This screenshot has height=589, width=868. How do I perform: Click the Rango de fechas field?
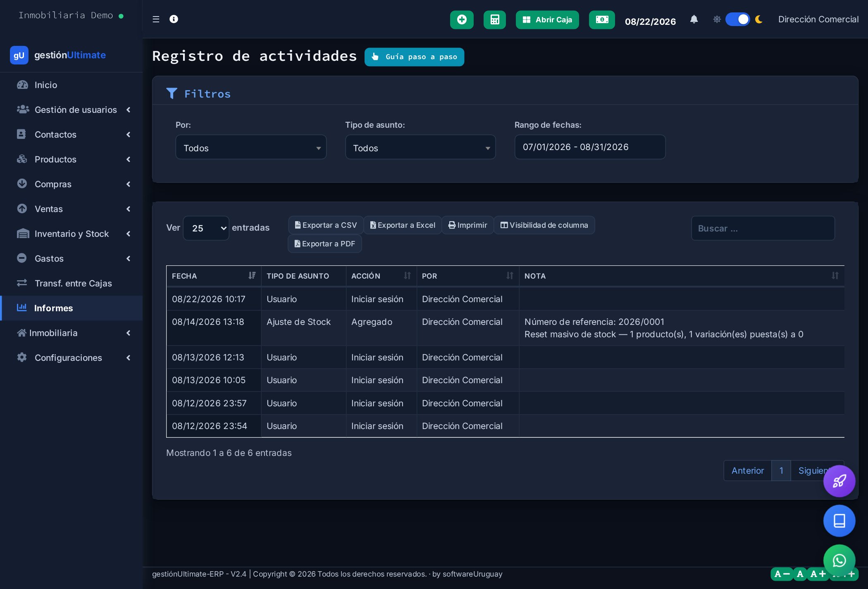pos(590,147)
